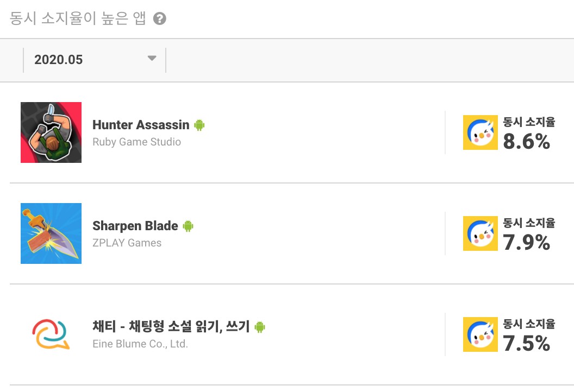The width and height of the screenshot is (574, 392).
Task: Expand the month selector arrow
Action: pyautogui.click(x=152, y=58)
